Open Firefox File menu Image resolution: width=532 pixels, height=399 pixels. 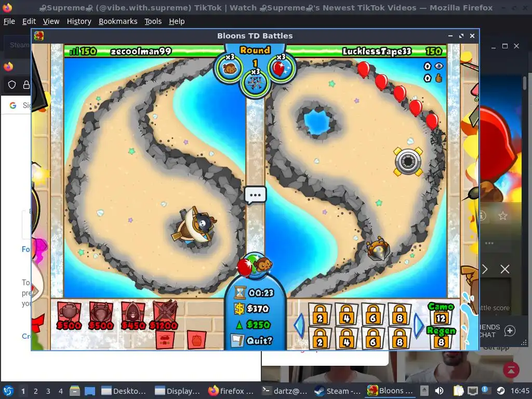click(x=9, y=21)
